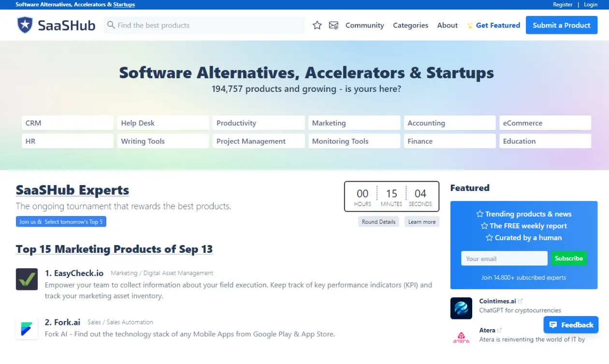Image resolution: width=609 pixels, height=364 pixels.
Task: Click Join us & Select tomorrow's Top 5
Action: click(x=61, y=222)
